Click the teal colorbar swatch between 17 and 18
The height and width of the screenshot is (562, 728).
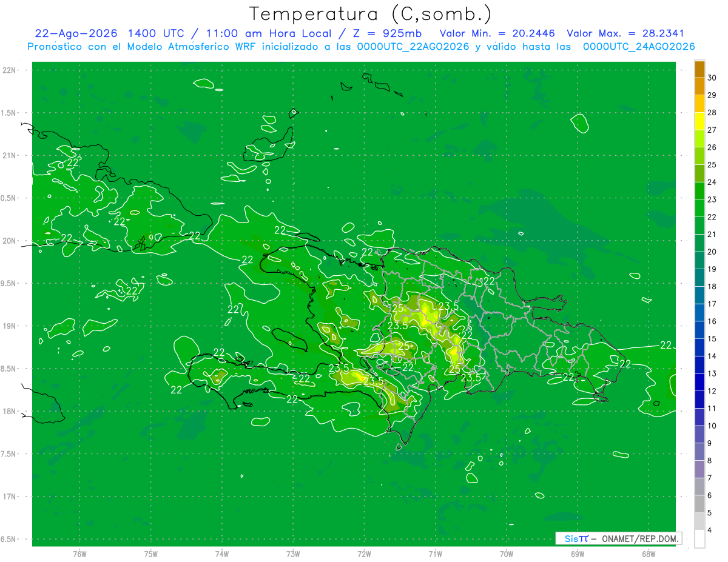(x=699, y=295)
